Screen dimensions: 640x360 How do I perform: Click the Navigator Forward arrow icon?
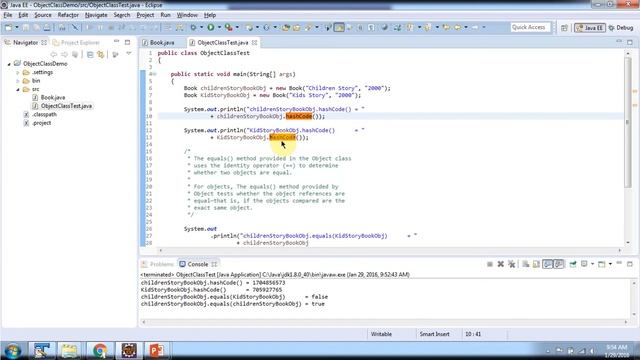(x=64, y=54)
